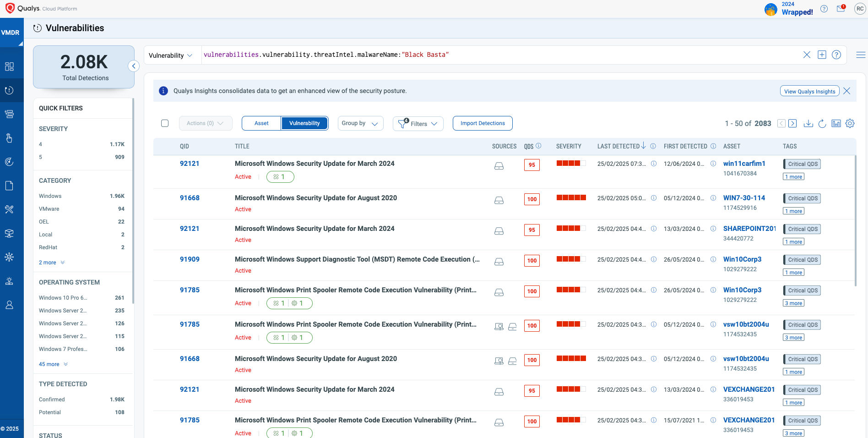Open the help icon in top header
The width and height of the screenshot is (868, 438).
point(824,9)
